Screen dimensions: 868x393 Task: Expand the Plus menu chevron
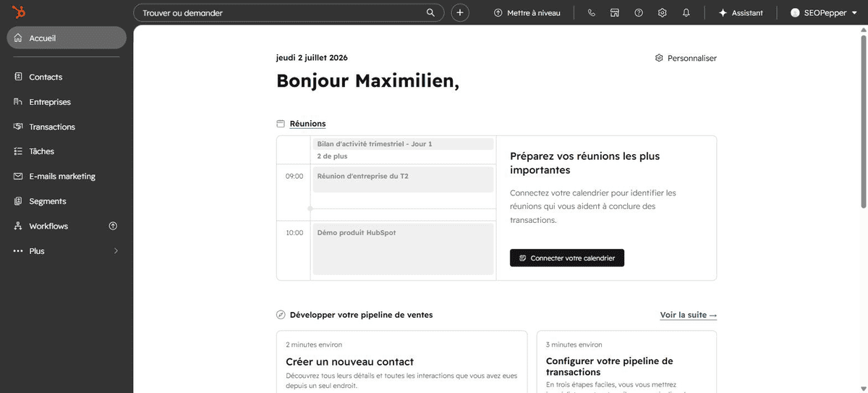pyautogui.click(x=116, y=251)
